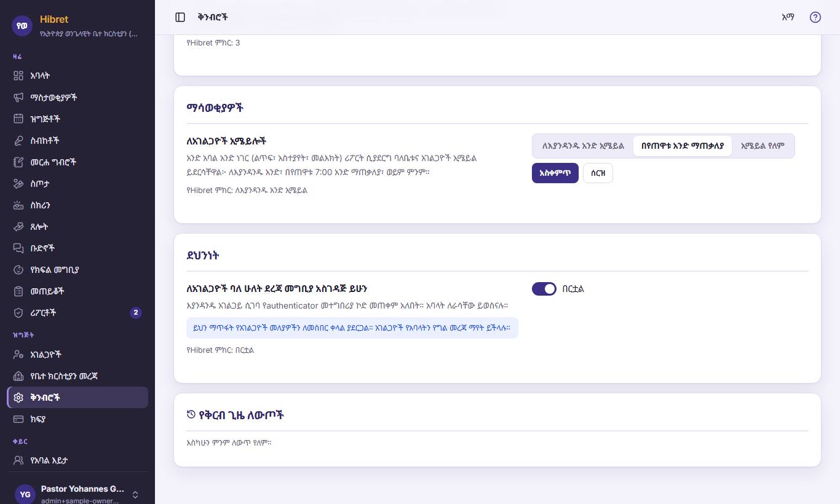Select the ለእያንዳንዱ አንድ ኢሜይል option
The width and height of the screenshot is (840, 504).
pos(583,146)
